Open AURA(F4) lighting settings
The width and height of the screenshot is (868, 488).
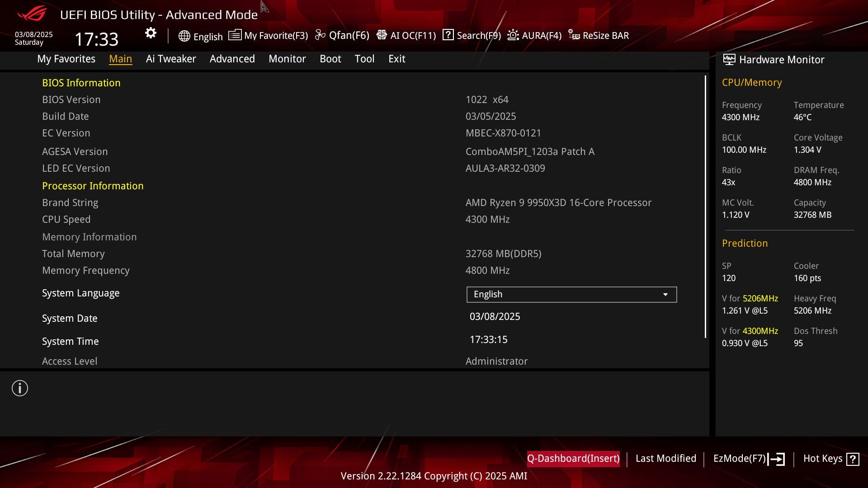click(542, 36)
